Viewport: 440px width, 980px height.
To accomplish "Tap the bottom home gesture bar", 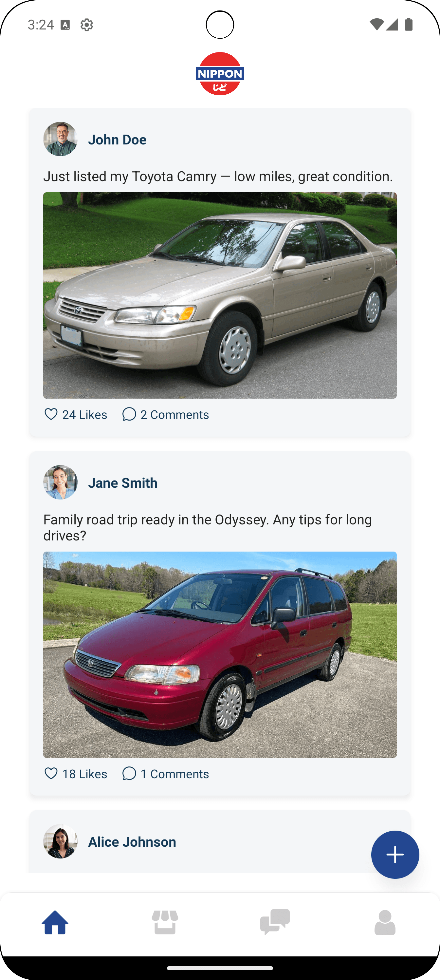I will click(220, 968).
